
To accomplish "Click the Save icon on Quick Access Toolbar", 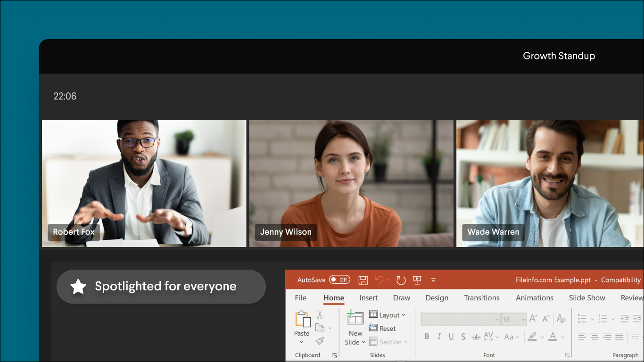I will [363, 280].
